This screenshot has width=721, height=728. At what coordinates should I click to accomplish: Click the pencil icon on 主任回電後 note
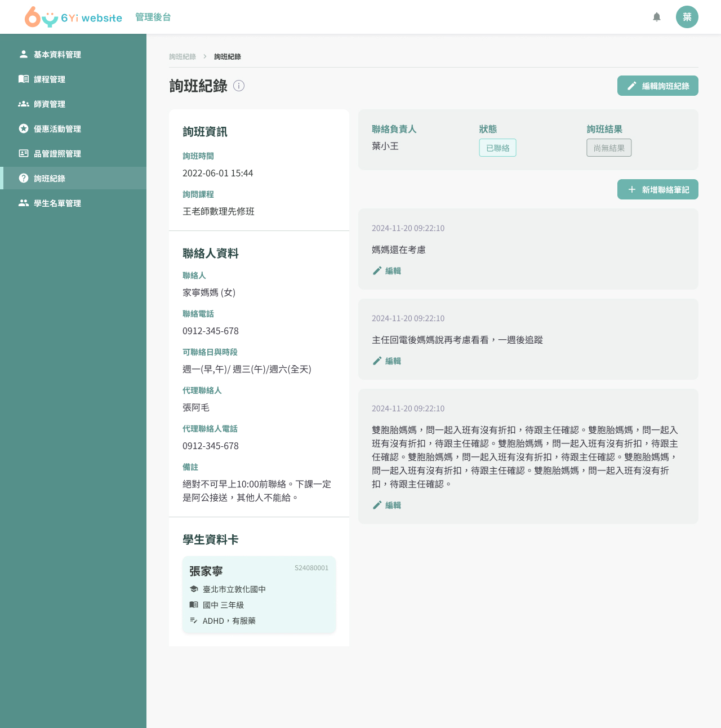pyautogui.click(x=377, y=361)
